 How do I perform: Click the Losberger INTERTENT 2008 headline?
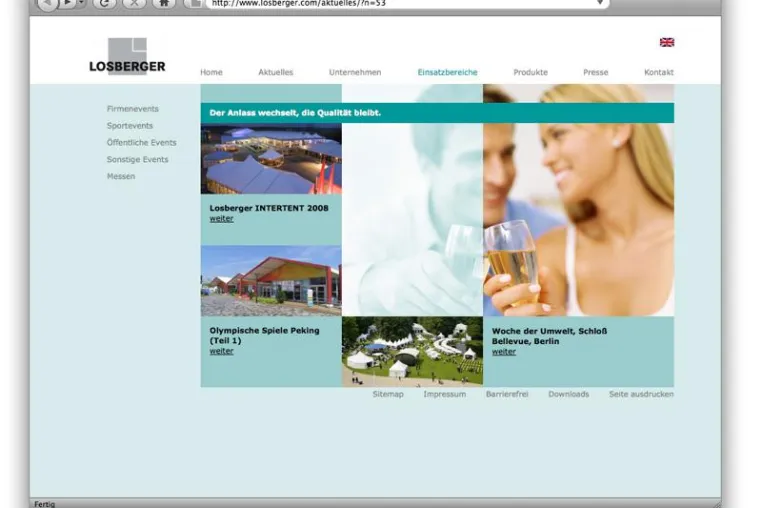click(x=269, y=208)
